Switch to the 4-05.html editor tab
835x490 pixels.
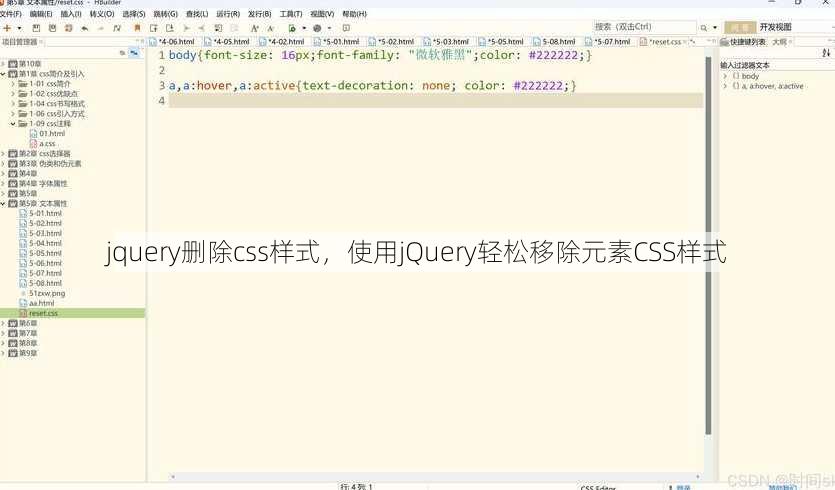tap(227, 42)
